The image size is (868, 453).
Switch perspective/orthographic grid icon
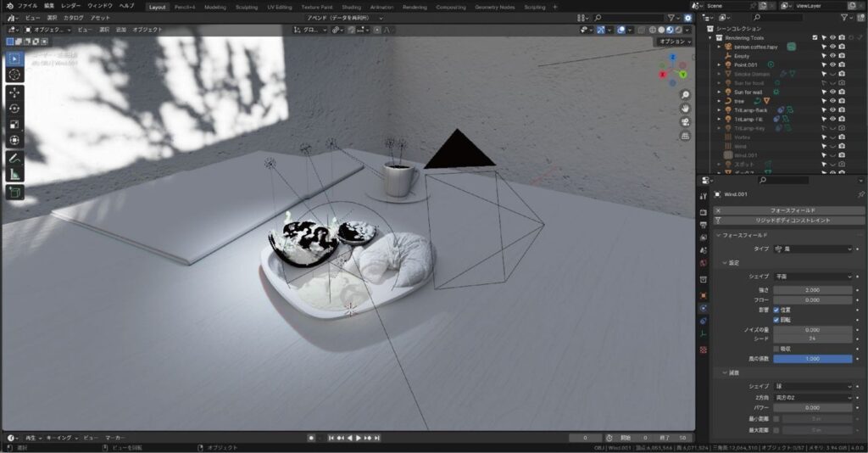pyautogui.click(x=685, y=136)
